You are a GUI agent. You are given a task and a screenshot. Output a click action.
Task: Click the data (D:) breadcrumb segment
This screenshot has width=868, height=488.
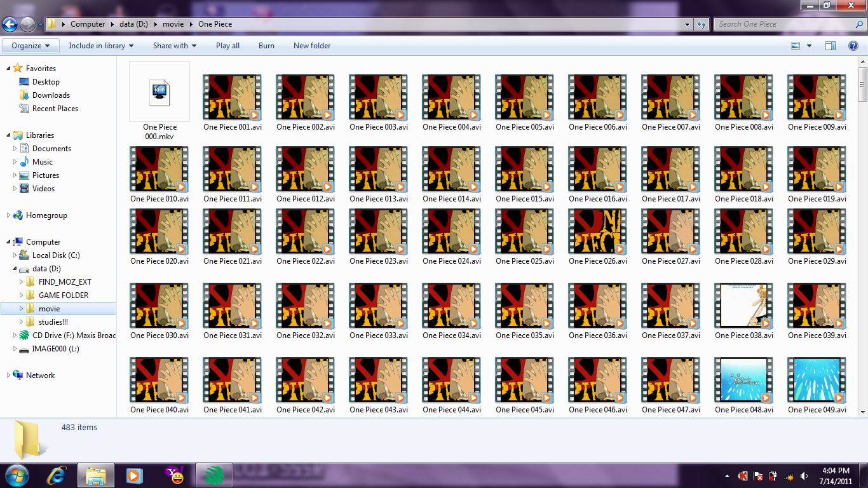tap(133, 24)
